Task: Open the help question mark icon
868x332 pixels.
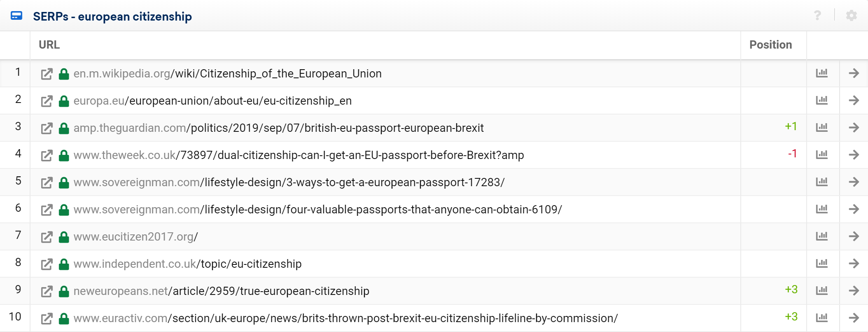Action: click(817, 16)
